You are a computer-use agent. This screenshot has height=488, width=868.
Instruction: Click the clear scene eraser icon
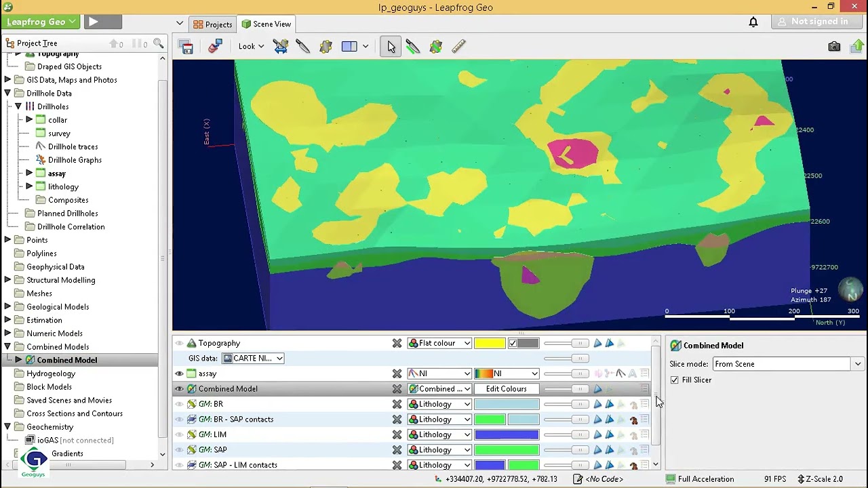215,46
